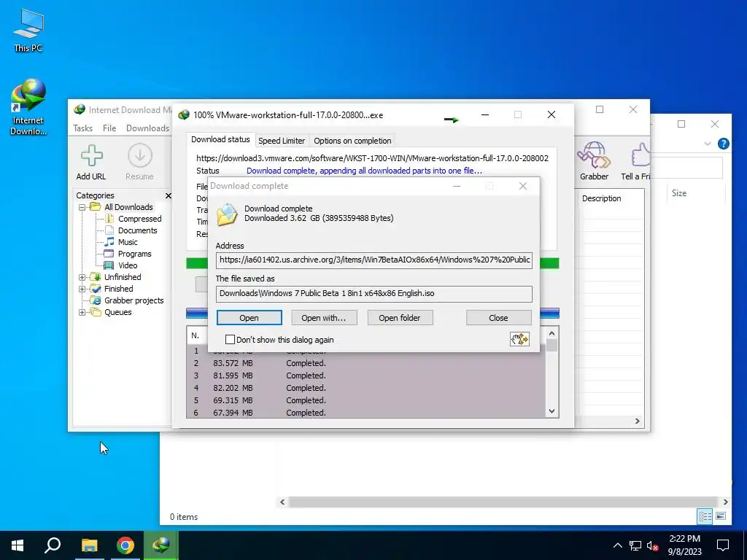Screen dimensions: 747x560
Task: Click the Explorer horizontal scrollbar
Action: (x=503, y=502)
